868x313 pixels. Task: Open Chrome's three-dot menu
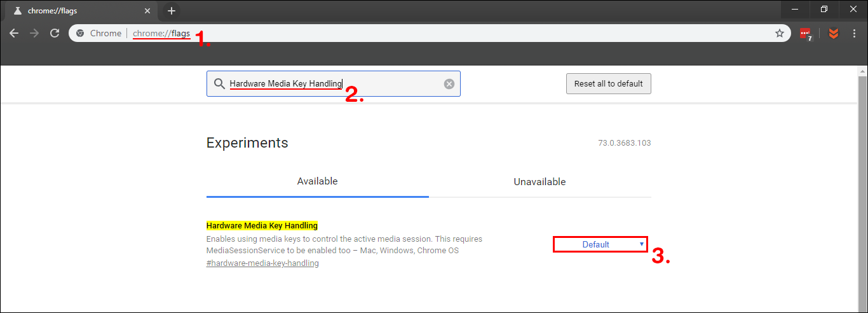(854, 33)
